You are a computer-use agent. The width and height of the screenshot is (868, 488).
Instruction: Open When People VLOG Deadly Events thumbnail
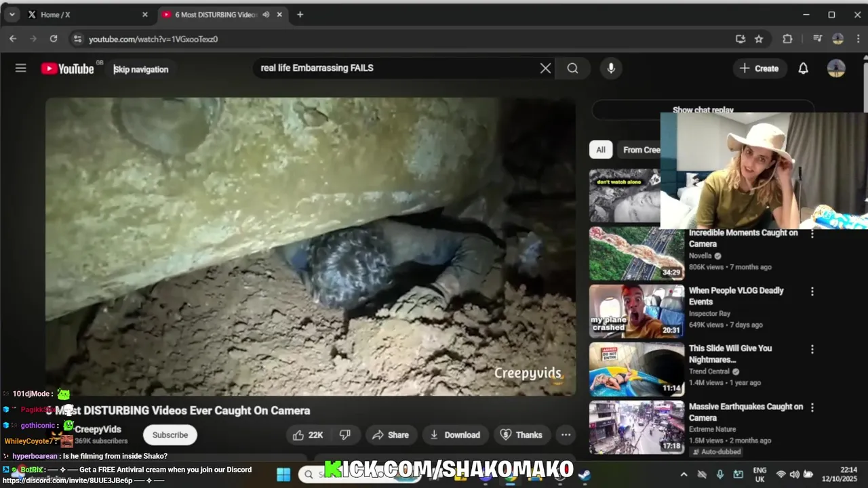pyautogui.click(x=637, y=312)
